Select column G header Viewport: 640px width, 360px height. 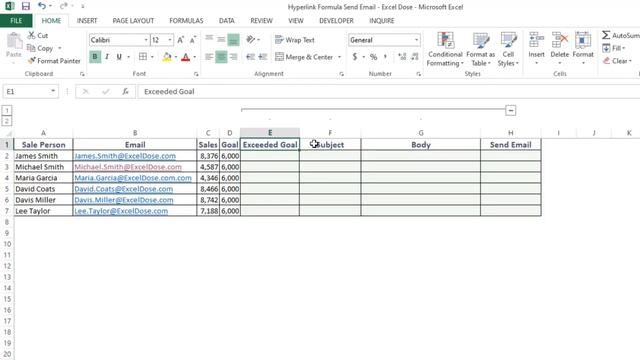(x=420, y=133)
